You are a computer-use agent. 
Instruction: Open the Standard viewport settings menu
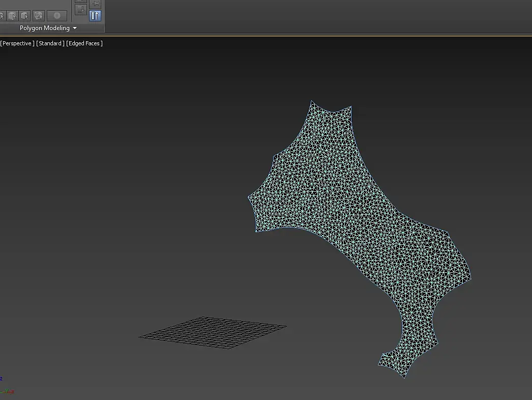point(50,43)
